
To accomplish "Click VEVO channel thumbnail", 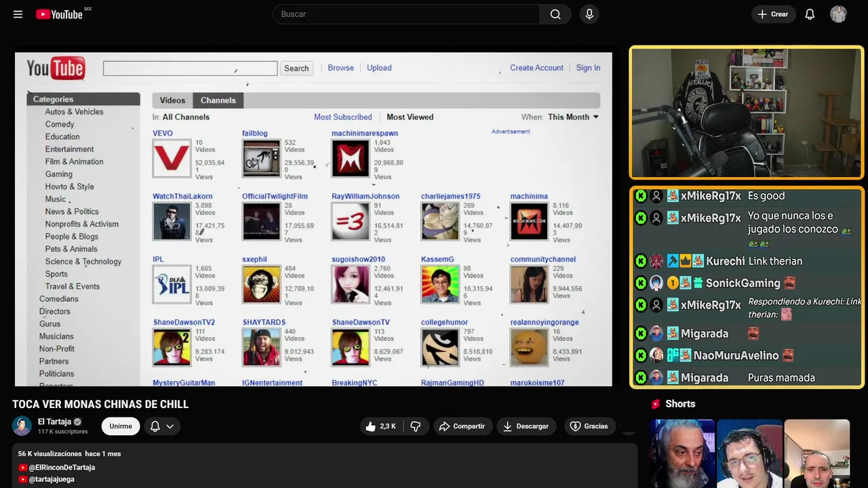I will click(x=172, y=159).
